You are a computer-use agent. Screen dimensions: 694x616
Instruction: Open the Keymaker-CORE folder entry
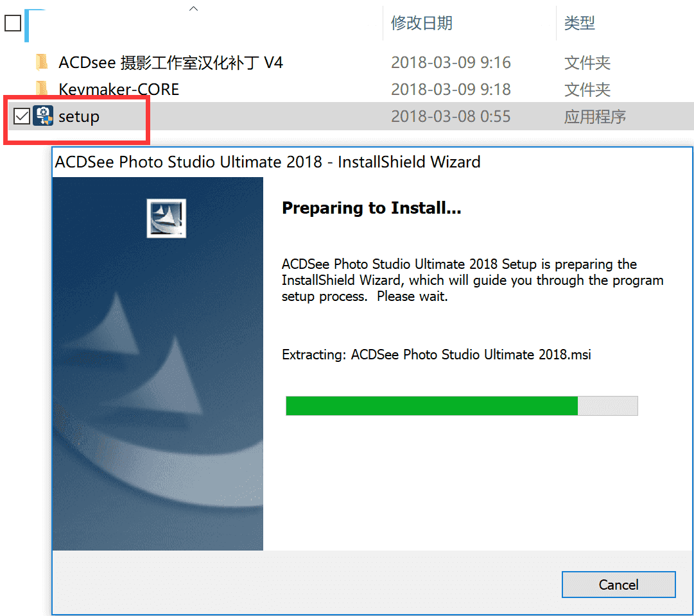click(x=119, y=89)
